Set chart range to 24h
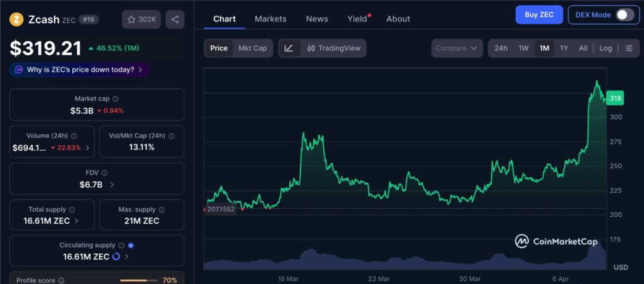 point(501,48)
